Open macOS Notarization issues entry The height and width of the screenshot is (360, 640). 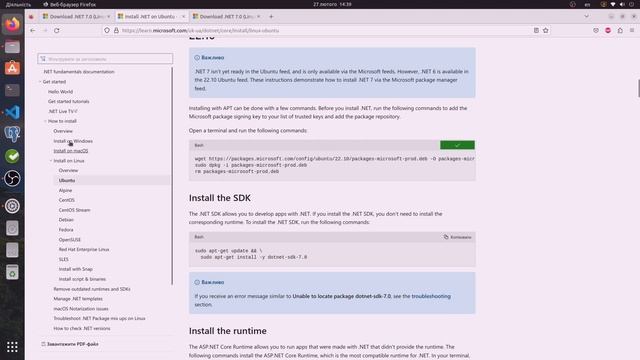(81, 309)
